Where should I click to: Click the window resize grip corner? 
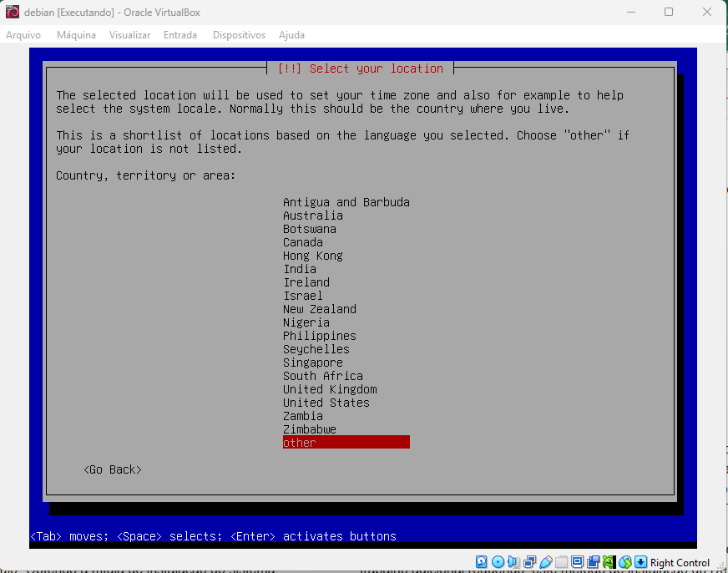pyautogui.click(x=720, y=565)
